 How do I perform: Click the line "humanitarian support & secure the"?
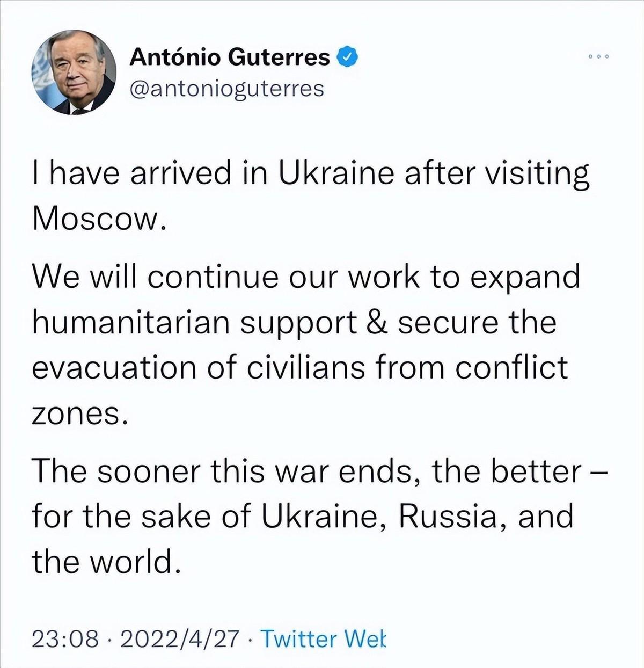click(294, 323)
